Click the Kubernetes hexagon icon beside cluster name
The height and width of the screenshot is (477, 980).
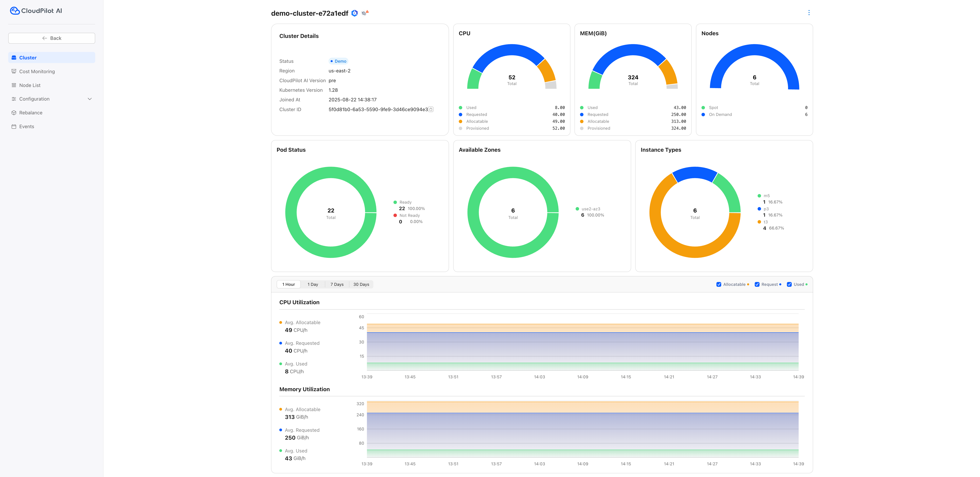tap(355, 13)
